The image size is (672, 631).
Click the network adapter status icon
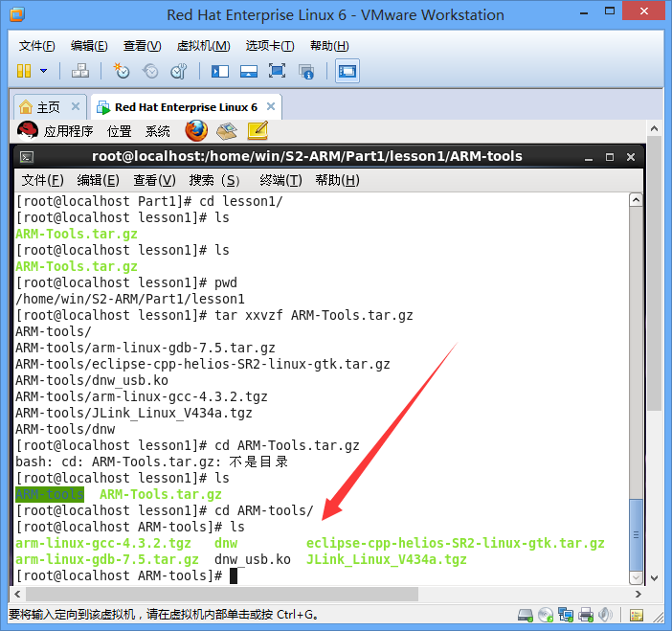click(566, 615)
